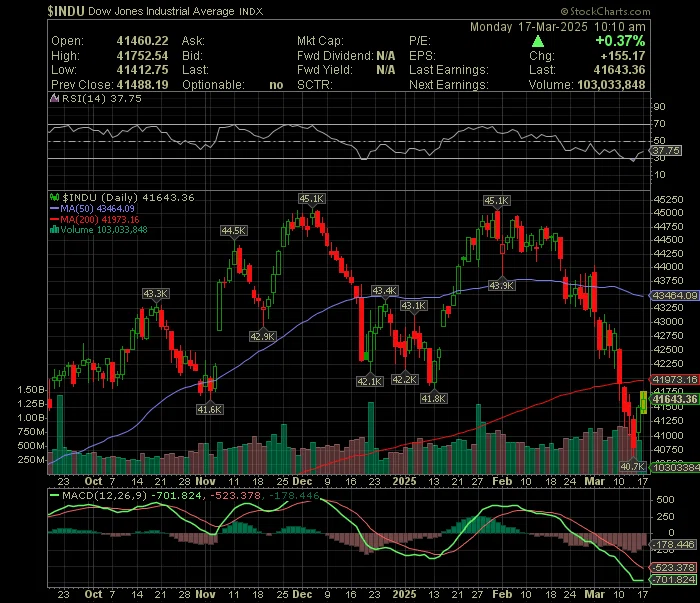Click the red MA(200) legend line
This screenshot has width=700, height=603.
[54, 220]
